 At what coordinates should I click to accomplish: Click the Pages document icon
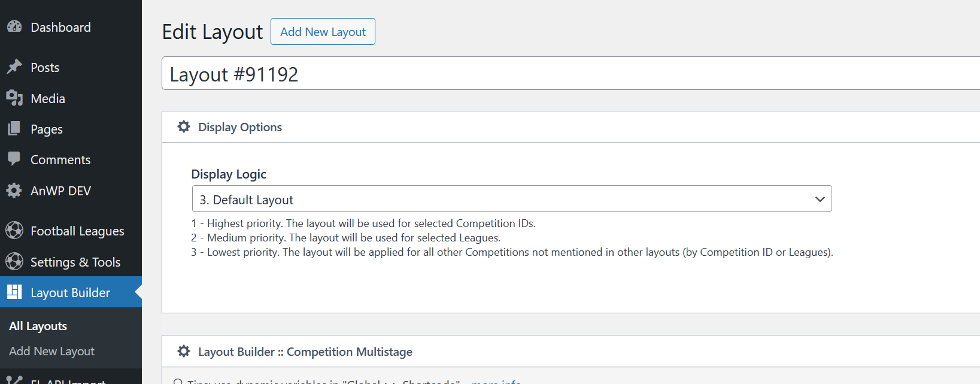coord(14,128)
